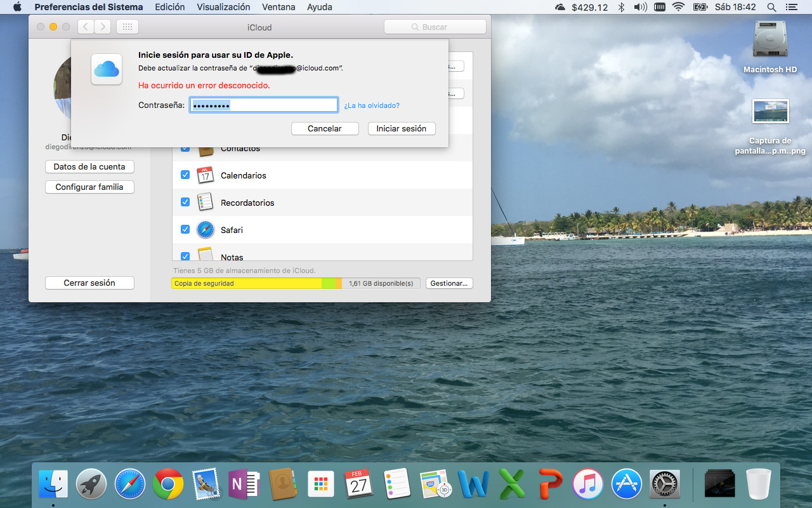Open the Trash in the dock
Image resolution: width=812 pixels, height=508 pixels.
tap(758, 485)
